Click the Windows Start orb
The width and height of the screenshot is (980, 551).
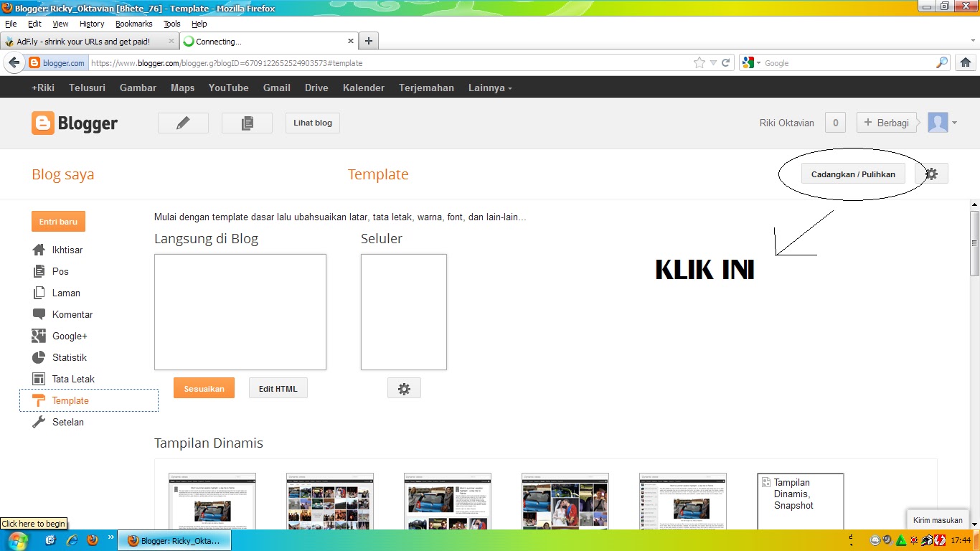(18, 540)
